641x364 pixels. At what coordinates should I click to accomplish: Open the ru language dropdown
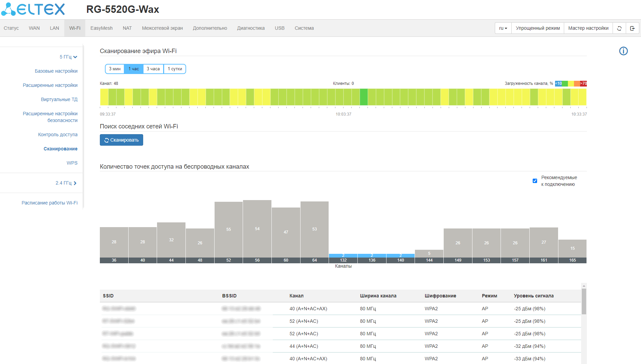point(503,28)
